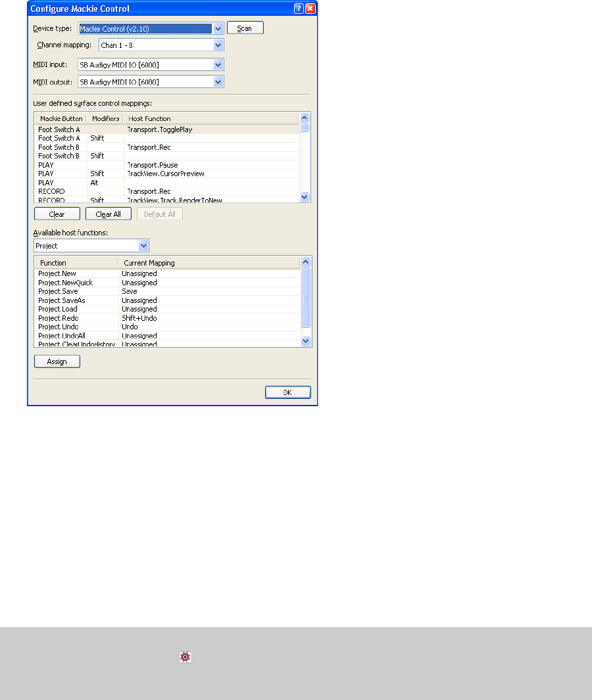The width and height of the screenshot is (592, 700).
Task: Click the red gear icon at bottom
Action: point(185,657)
